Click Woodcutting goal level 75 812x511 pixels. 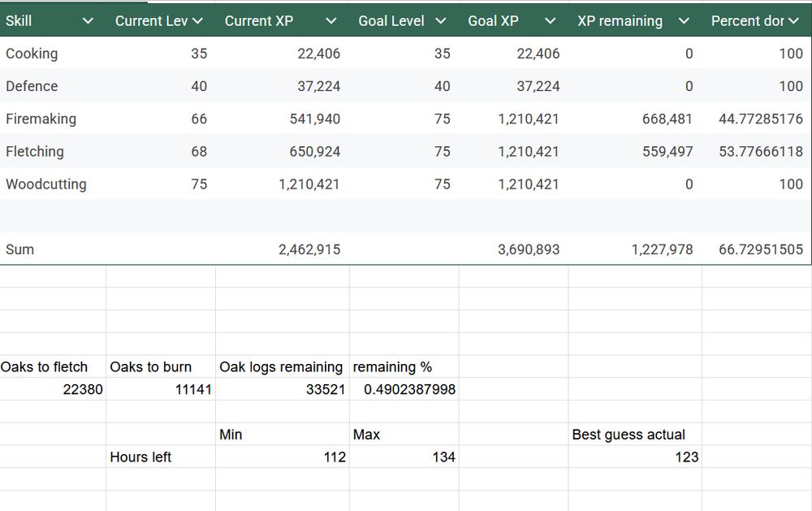(443, 184)
